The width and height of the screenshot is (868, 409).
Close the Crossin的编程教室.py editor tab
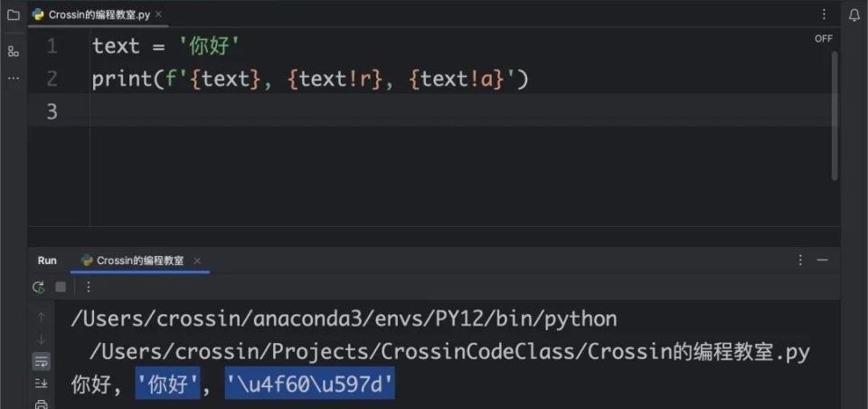coord(159,15)
